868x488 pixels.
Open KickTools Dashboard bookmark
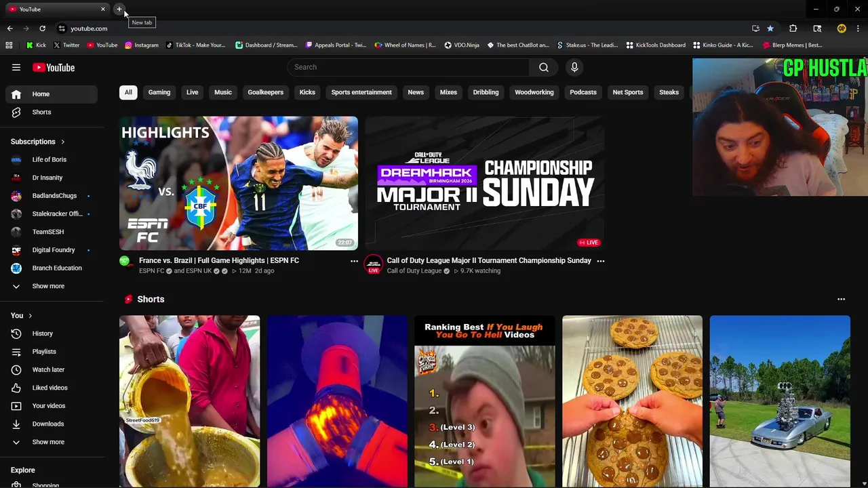pos(656,45)
